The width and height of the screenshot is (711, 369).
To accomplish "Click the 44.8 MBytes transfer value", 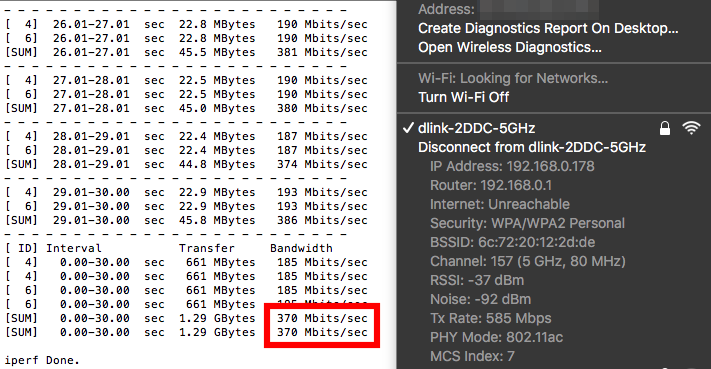I will click(217, 165).
